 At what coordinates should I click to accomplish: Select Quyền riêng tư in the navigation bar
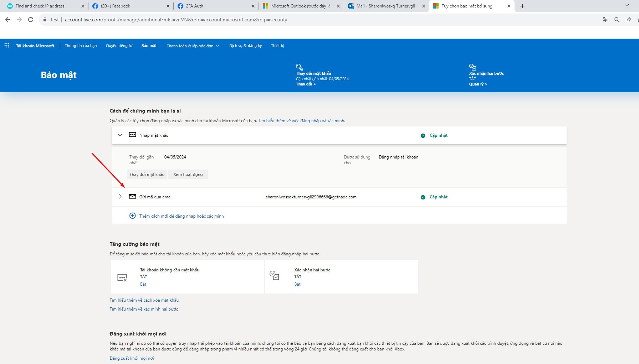(x=119, y=46)
